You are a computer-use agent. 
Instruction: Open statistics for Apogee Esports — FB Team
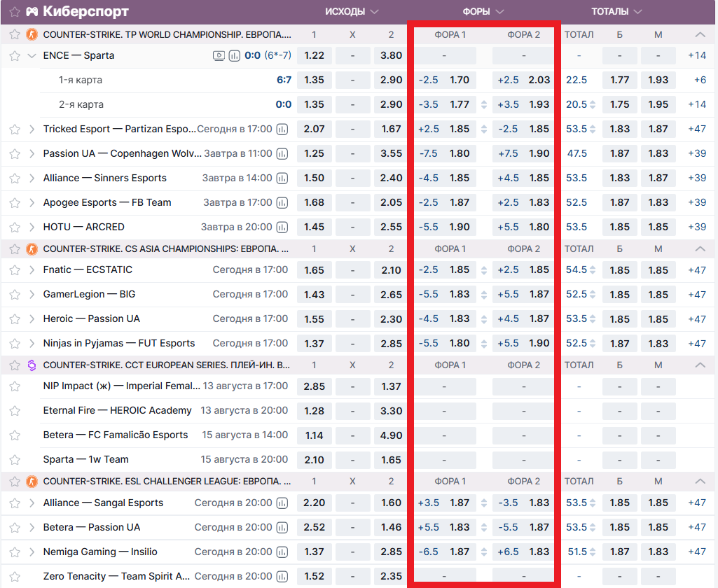tap(282, 203)
